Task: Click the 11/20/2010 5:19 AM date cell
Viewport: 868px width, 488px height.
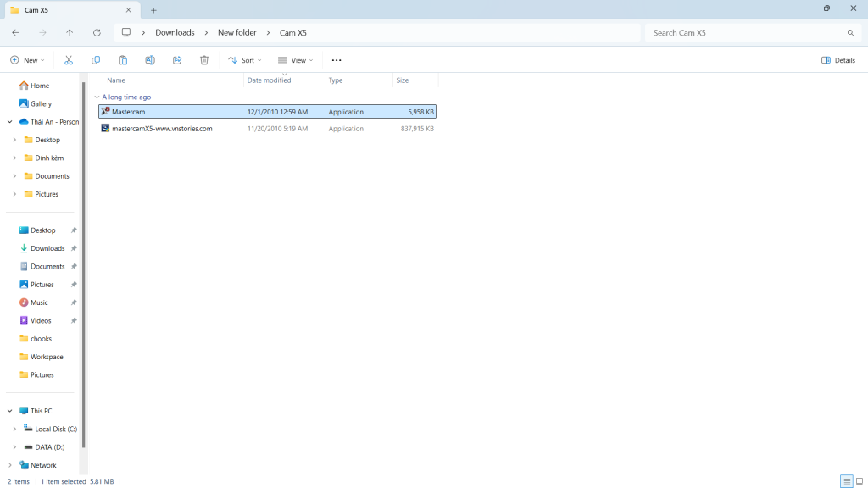Action: [x=277, y=129]
